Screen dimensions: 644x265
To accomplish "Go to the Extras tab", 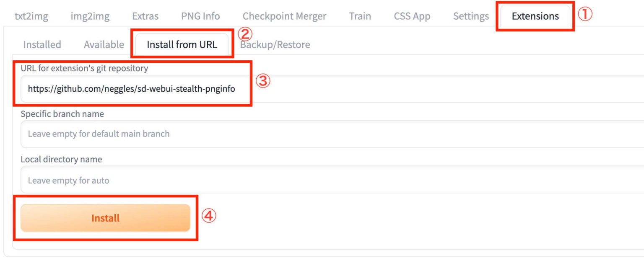I will click(145, 16).
